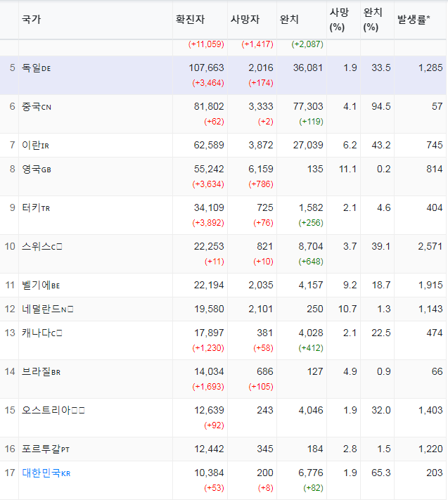Click the 터키 country name
The image size is (448, 500).
pyautogui.click(x=32, y=207)
